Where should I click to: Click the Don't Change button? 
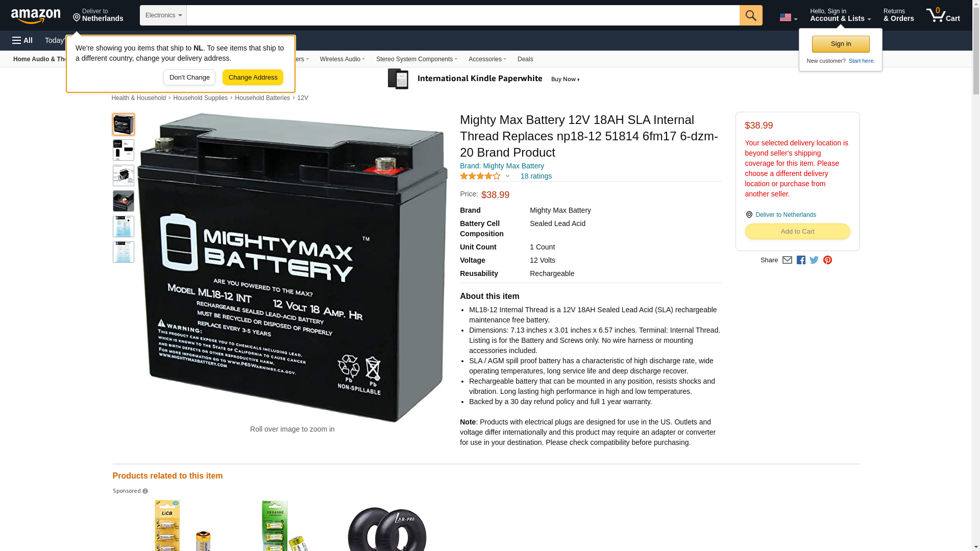pyautogui.click(x=189, y=78)
